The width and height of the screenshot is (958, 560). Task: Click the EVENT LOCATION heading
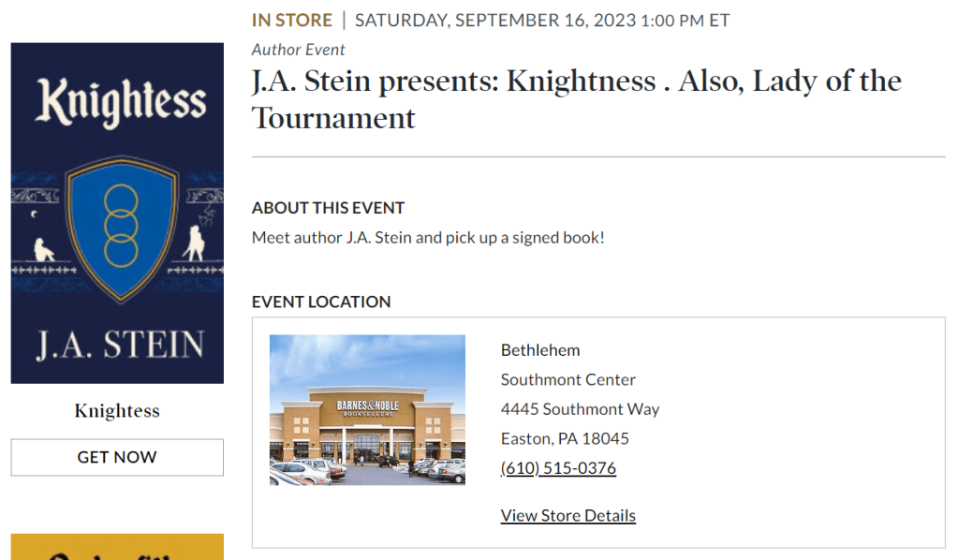click(x=321, y=302)
